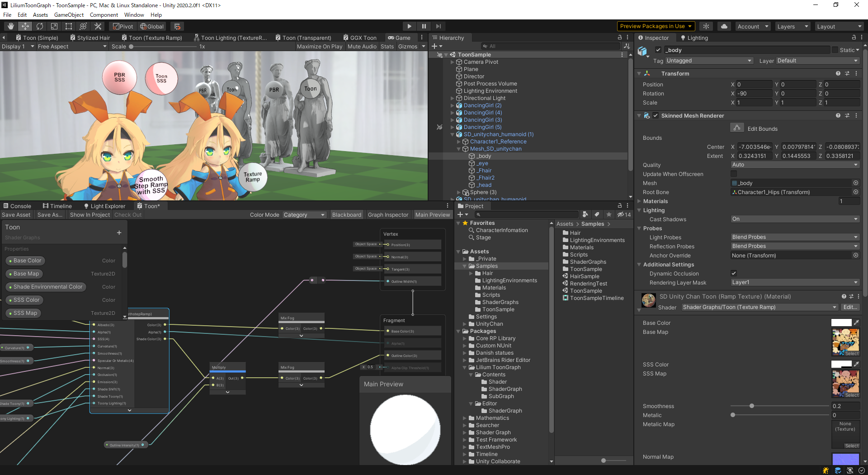Viewport: 868px width, 475px height.
Task: Toggle the Static checkbox
Action: pyautogui.click(x=835, y=50)
